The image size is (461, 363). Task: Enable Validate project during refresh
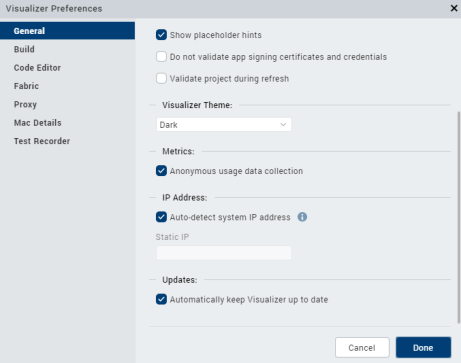(161, 79)
